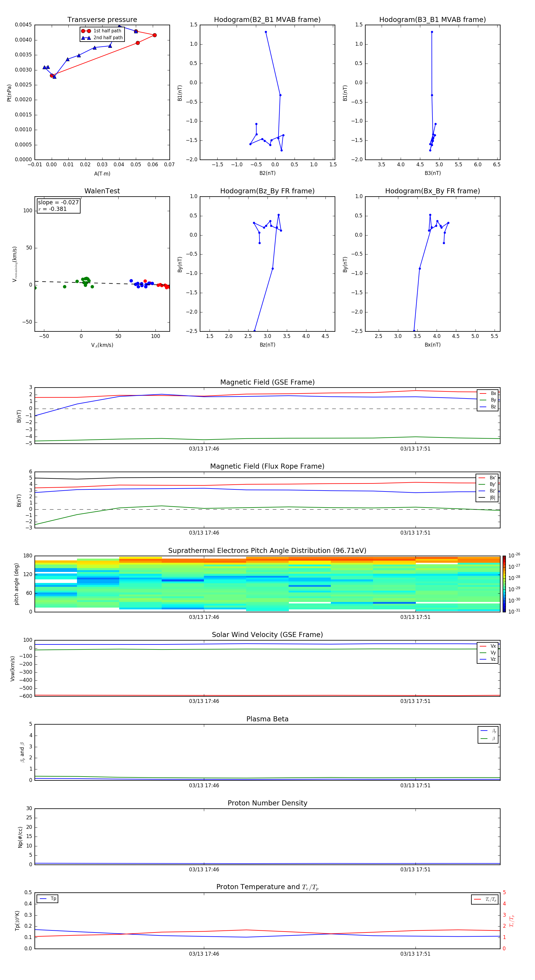The height and width of the screenshot is (980, 535).
Task: Click the 'Solar Wind Velocity (GSE Frame)' title
Action: pos(267,635)
